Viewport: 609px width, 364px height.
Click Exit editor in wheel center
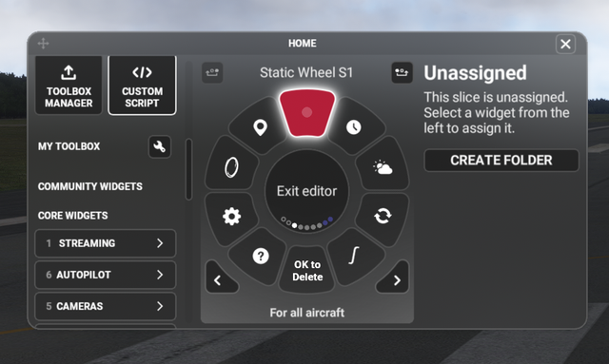tap(306, 191)
